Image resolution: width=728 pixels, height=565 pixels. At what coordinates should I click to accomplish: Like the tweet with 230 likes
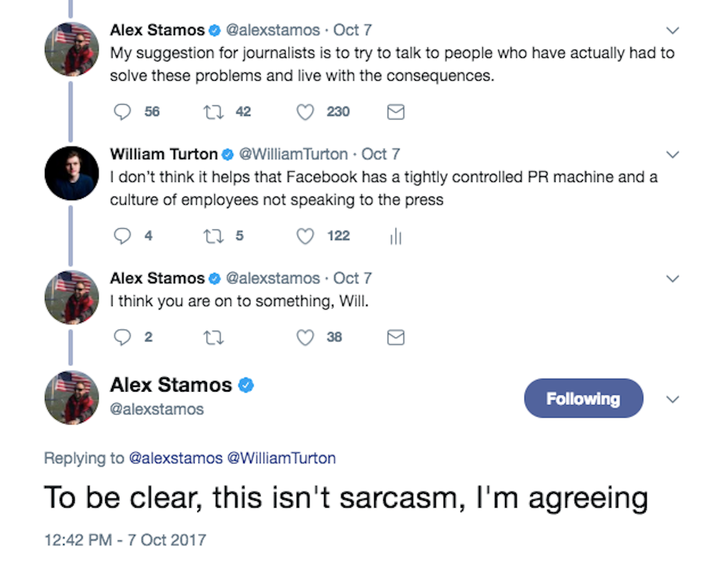point(305,112)
